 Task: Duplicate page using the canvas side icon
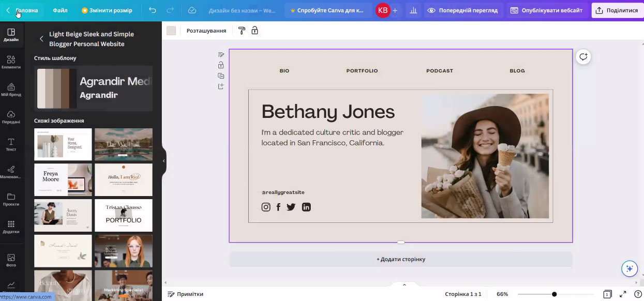(x=221, y=76)
